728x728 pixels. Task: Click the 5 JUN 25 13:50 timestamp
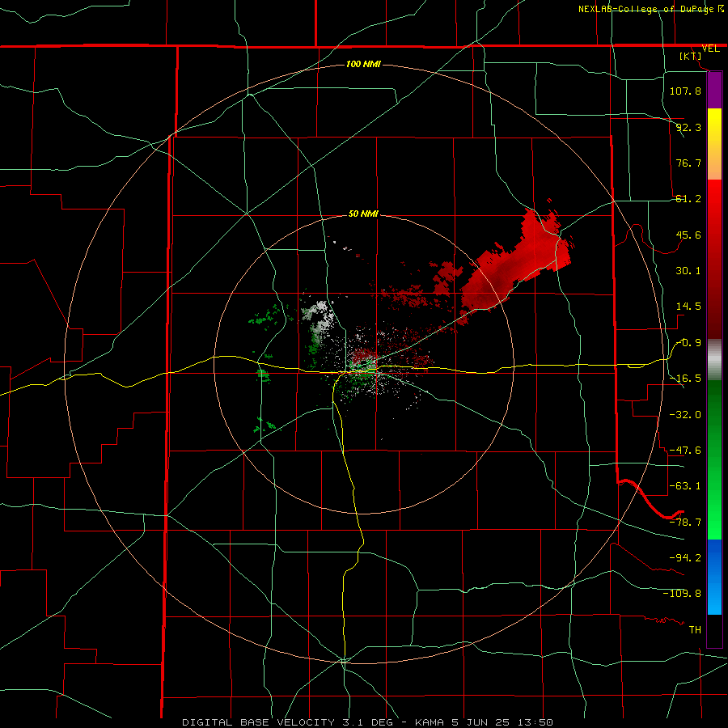(502, 722)
